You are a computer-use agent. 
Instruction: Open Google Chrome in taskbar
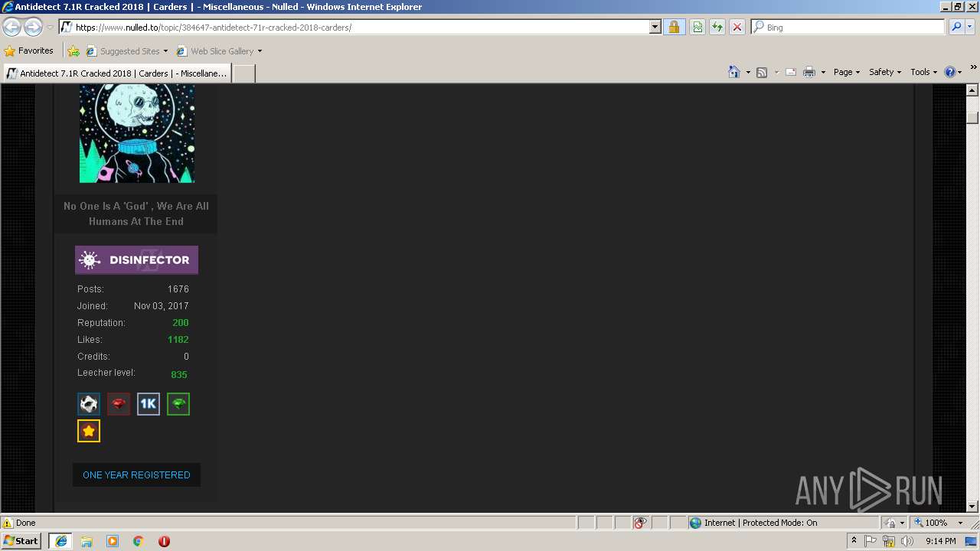(139, 541)
